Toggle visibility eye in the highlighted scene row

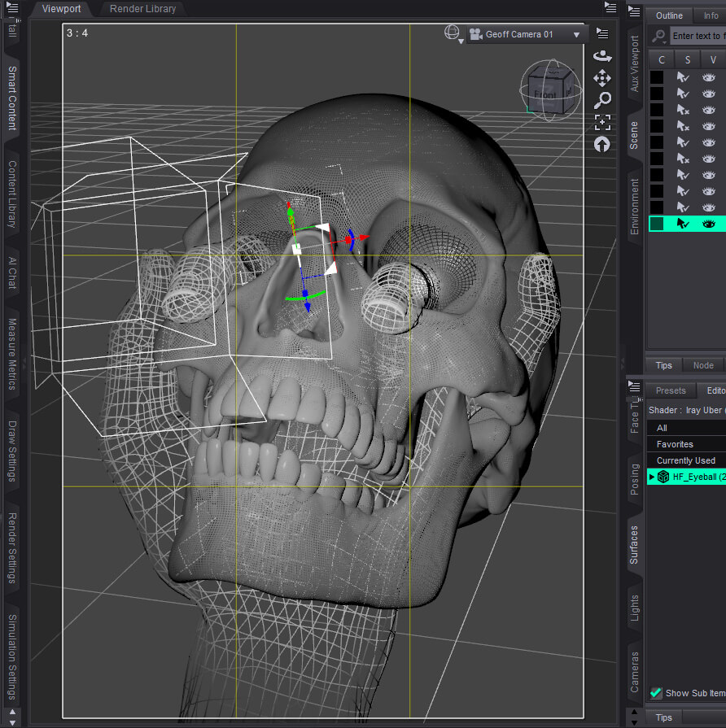click(708, 225)
